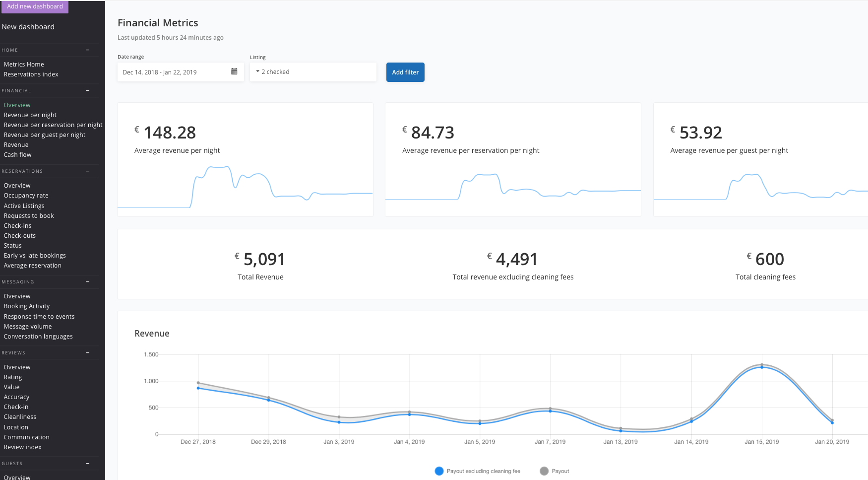Open Review index page
868x480 pixels.
tap(23, 447)
